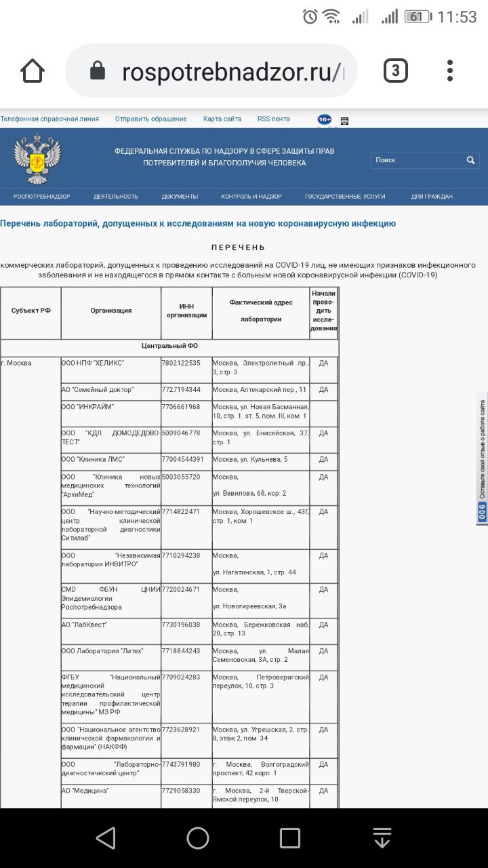Click the page title about coronavirus laboratories
This screenshot has width=488, height=868.
(198, 223)
